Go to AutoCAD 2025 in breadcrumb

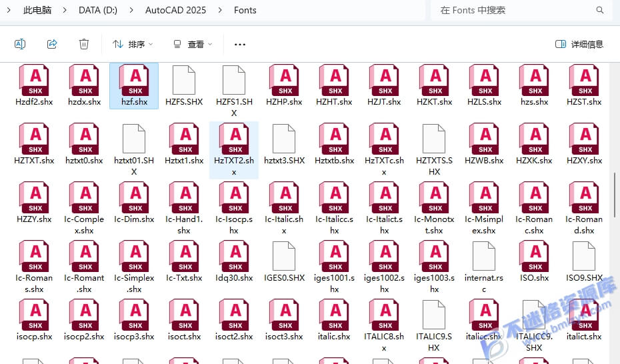[175, 10]
